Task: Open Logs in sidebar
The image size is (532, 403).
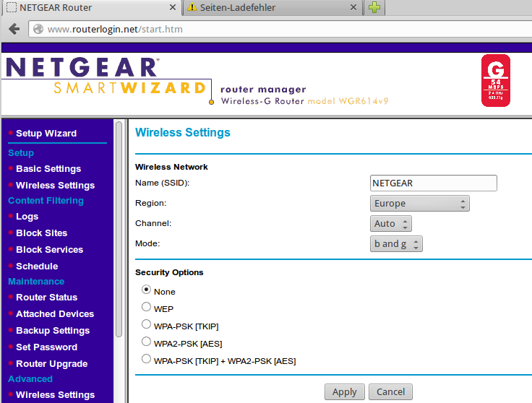Action: coord(27,217)
